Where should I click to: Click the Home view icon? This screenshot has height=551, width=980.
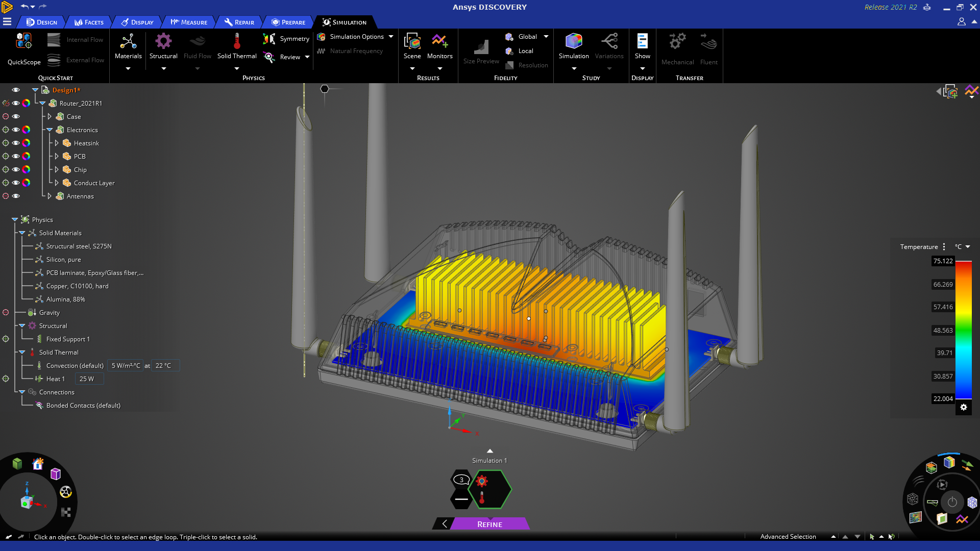38,464
